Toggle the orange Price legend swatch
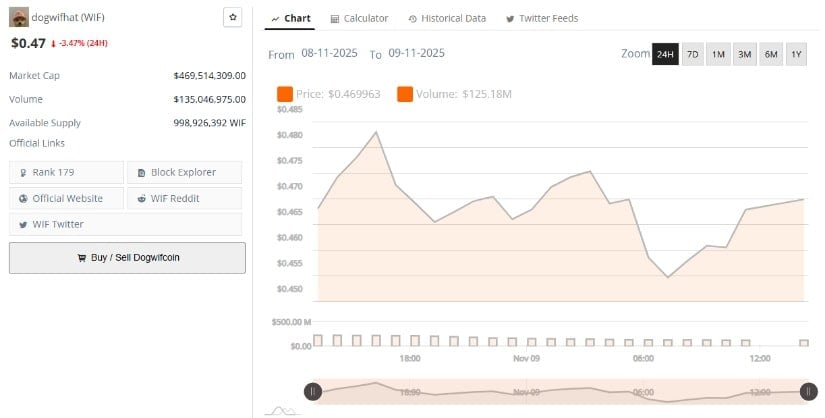825x418 pixels. 285,94
